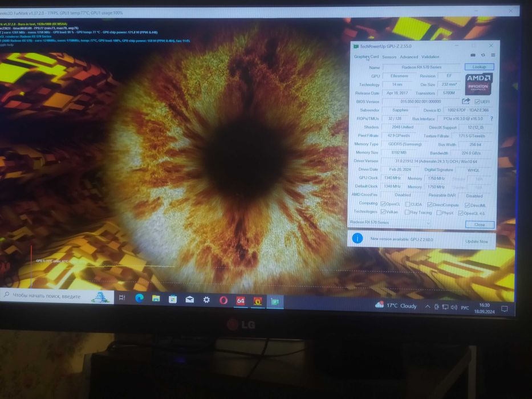
Task: Click the BIOS export share icon
Action: point(466,101)
